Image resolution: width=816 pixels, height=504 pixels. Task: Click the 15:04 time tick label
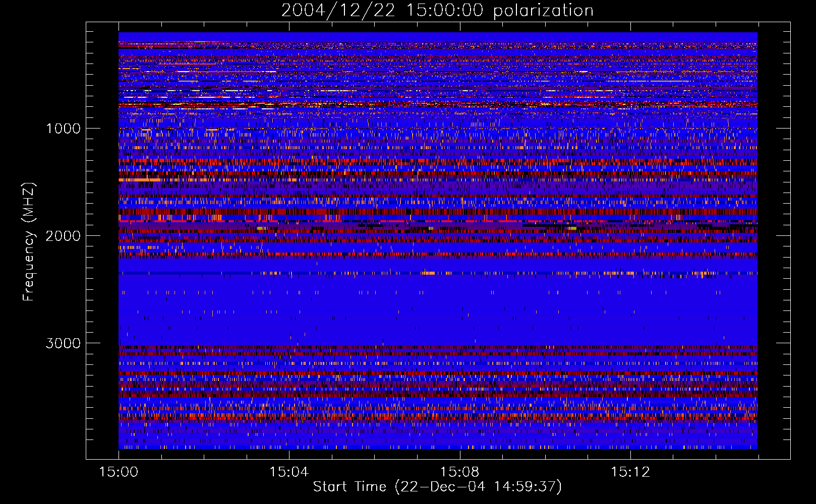point(289,472)
